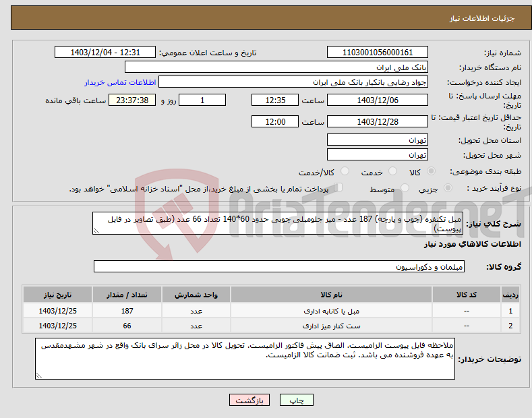
Task: Click the deadline time field 12:35
Action: 275,100
